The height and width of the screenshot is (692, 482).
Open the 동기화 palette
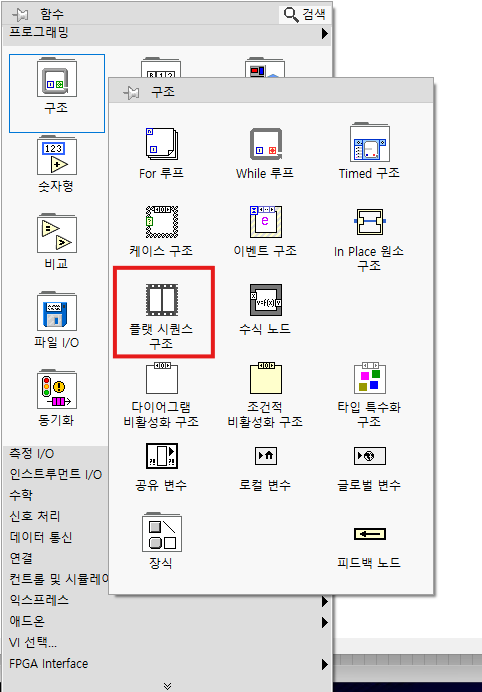56,389
